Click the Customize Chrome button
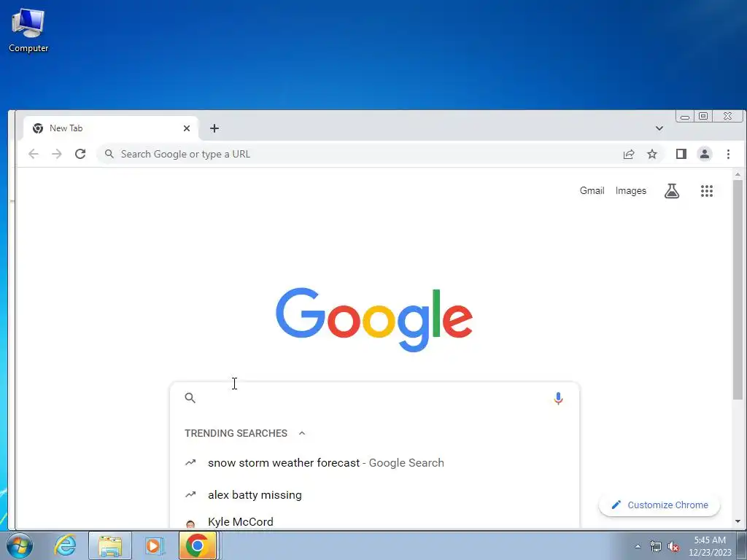Screen dimensions: 747x560 (659, 505)
